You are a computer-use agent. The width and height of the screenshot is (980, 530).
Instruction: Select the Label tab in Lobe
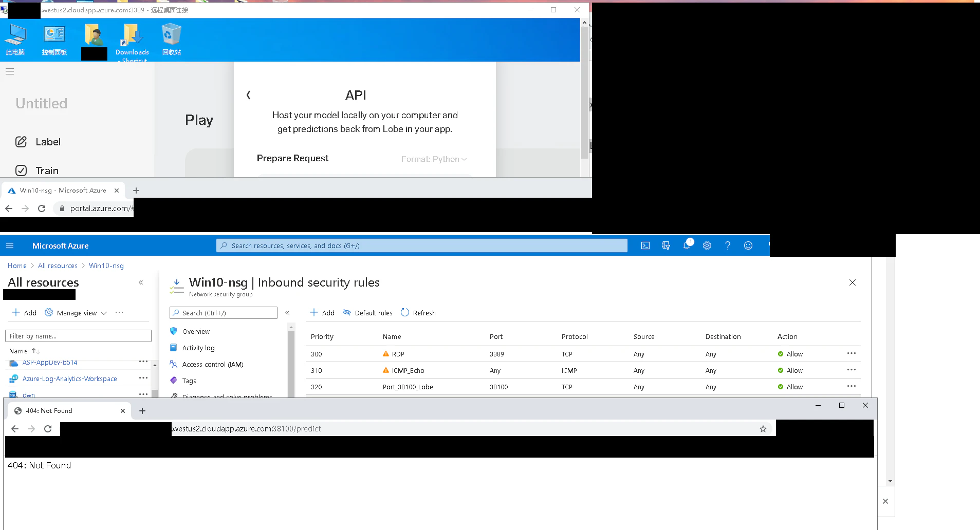pyautogui.click(x=38, y=142)
